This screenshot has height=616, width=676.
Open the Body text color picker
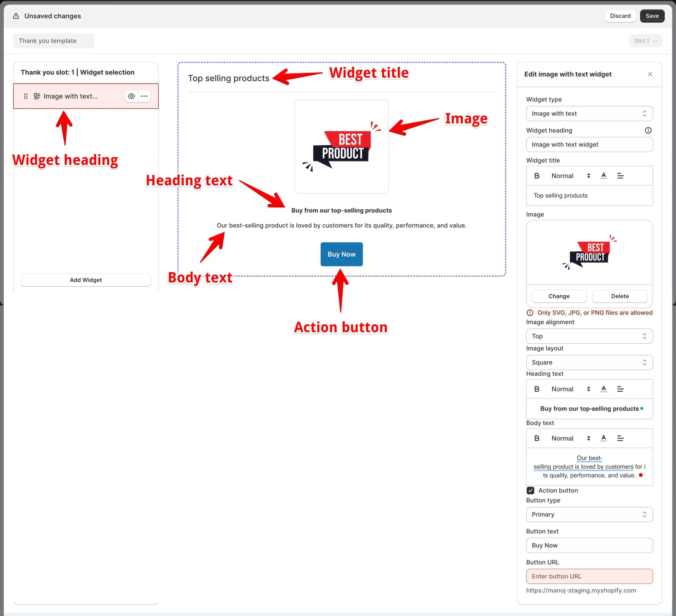click(603, 438)
